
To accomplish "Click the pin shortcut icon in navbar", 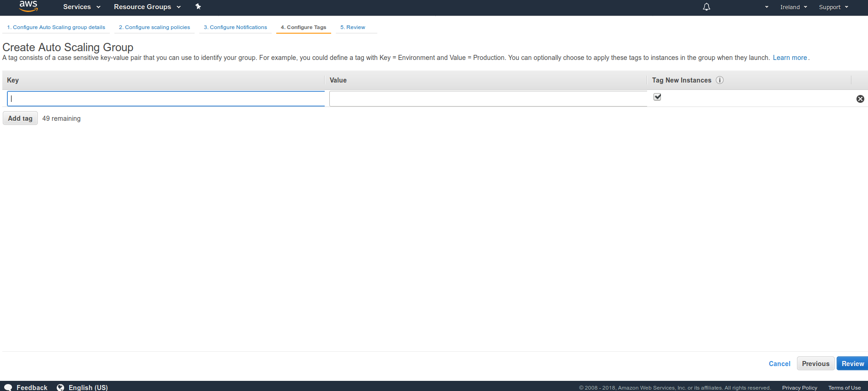I will (x=198, y=6).
